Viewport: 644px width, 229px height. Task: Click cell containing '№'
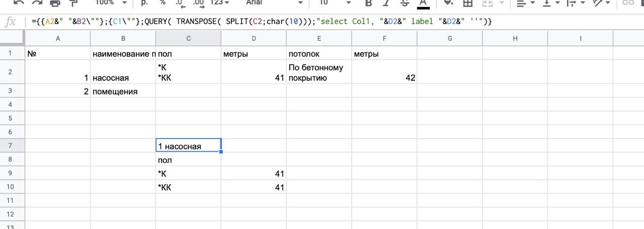[58, 54]
